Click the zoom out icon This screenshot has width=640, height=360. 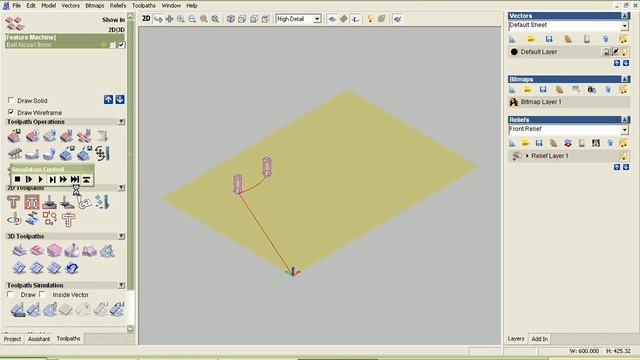(x=192, y=19)
